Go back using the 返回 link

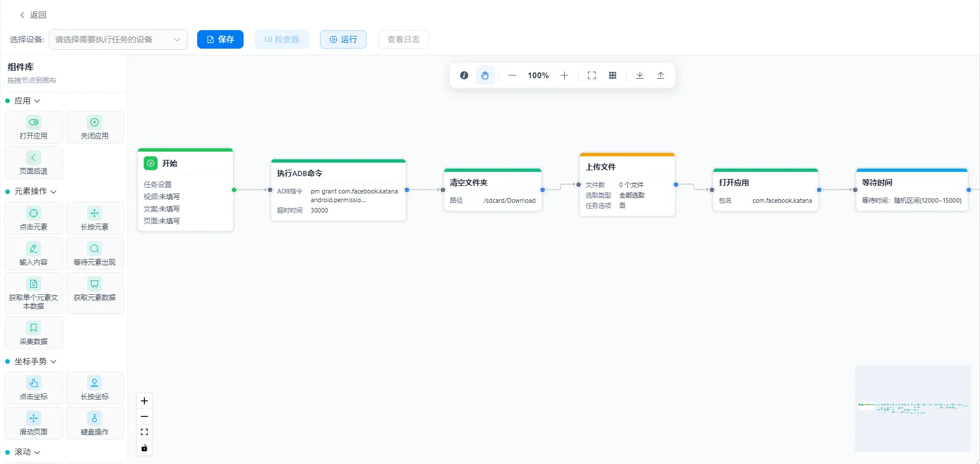[x=32, y=15]
